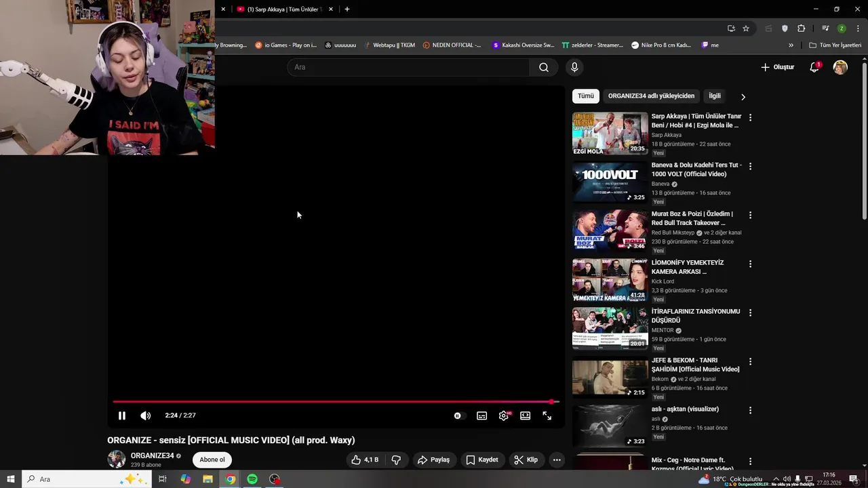Open Chrome extensions puzzle icon
The height and width of the screenshot is (488, 868).
(802, 28)
